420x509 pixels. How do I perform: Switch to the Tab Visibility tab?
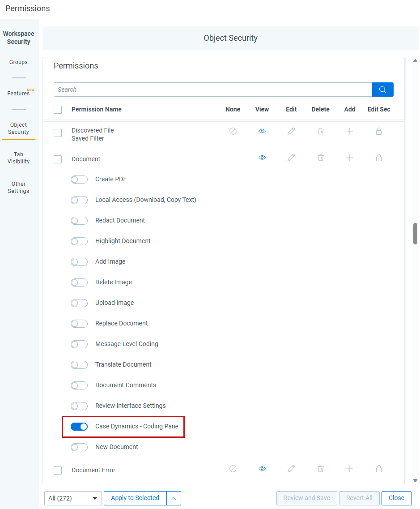(18, 158)
